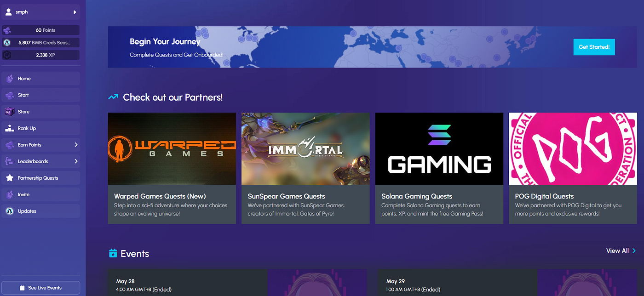
Task: Open the Invite menu item
Action: click(x=40, y=194)
